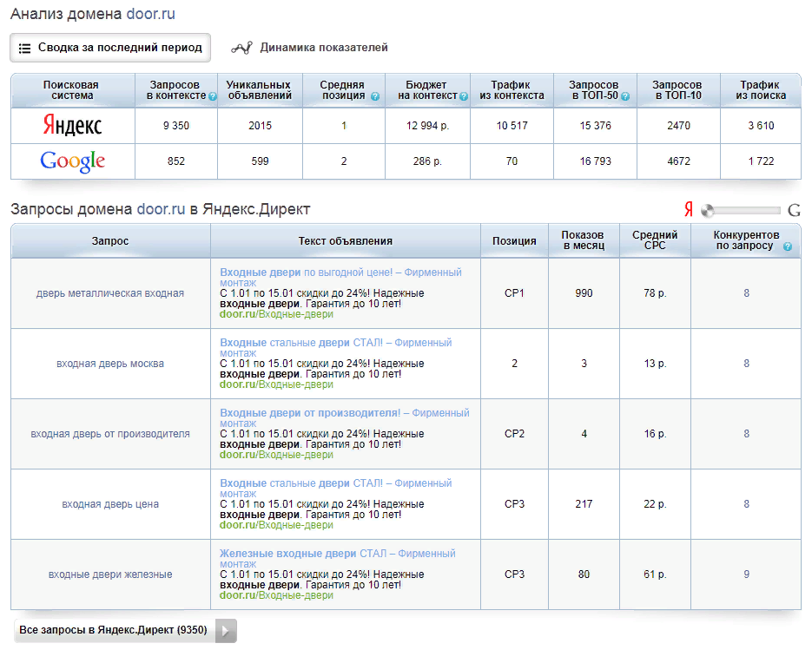Open door.ru/Входные-двери URL in first ad row
812x650 pixels.
(x=276, y=314)
